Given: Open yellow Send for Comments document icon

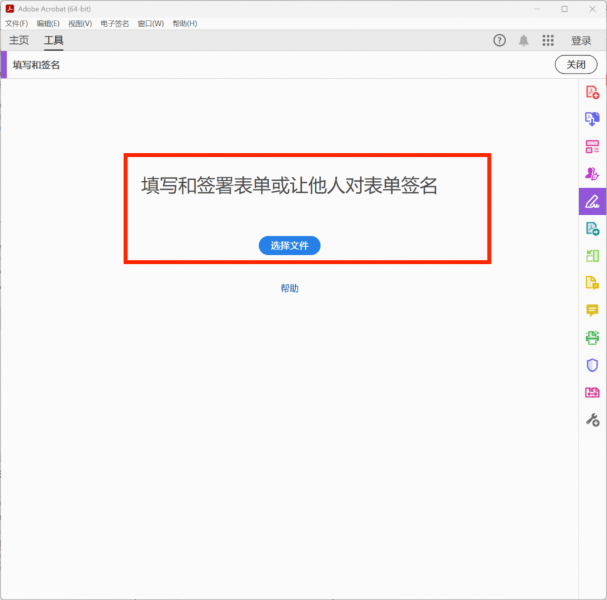Looking at the screenshot, I should click(x=592, y=283).
